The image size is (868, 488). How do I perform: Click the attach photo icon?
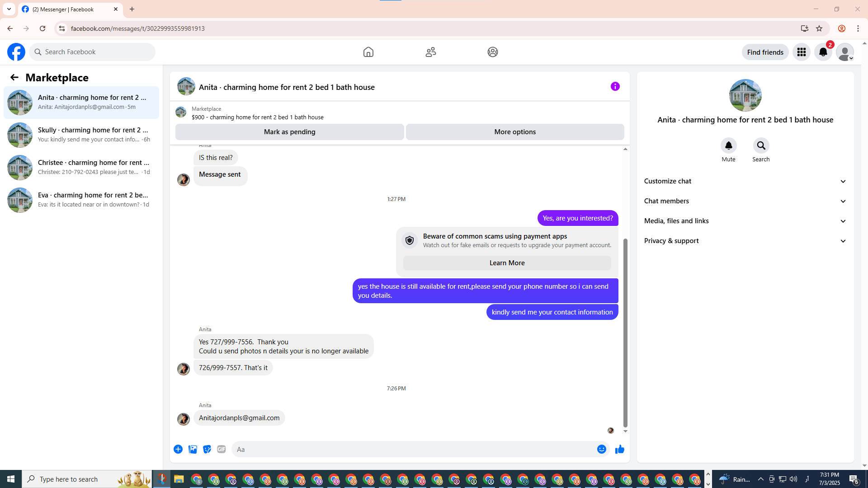click(x=193, y=449)
